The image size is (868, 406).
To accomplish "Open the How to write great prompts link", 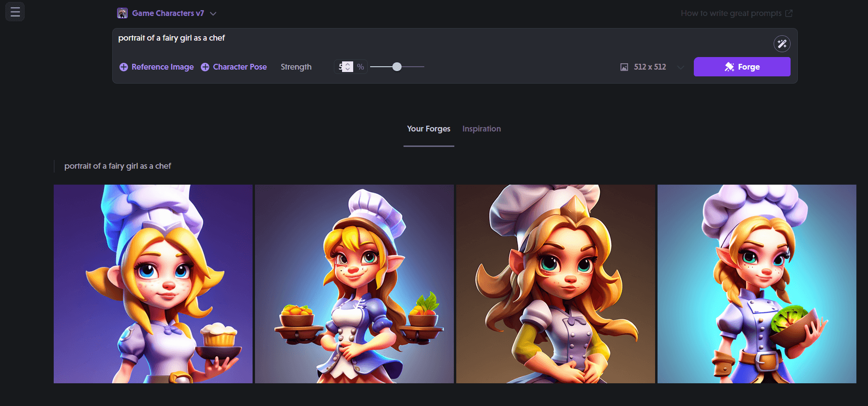I will pyautogui.click(x=736, y=14).
